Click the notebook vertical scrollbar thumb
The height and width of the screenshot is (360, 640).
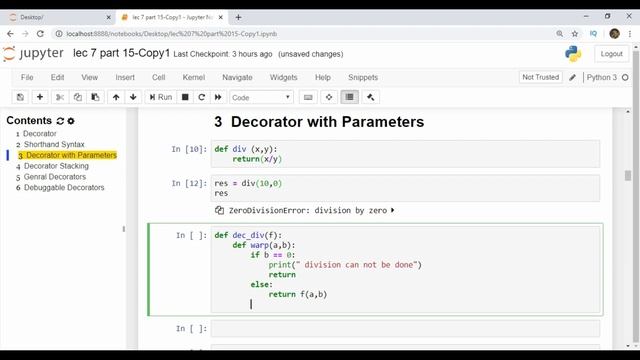tap(628, 176)
